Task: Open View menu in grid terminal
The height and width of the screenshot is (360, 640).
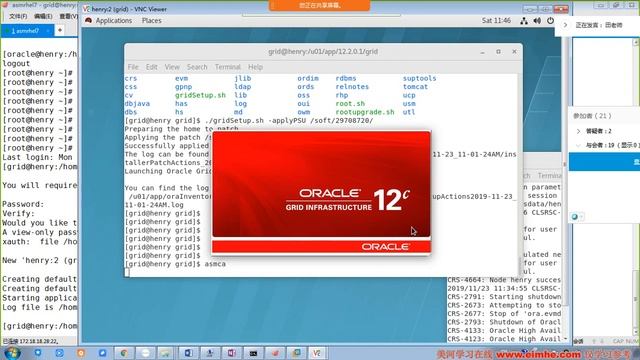Action: [172, 67]
